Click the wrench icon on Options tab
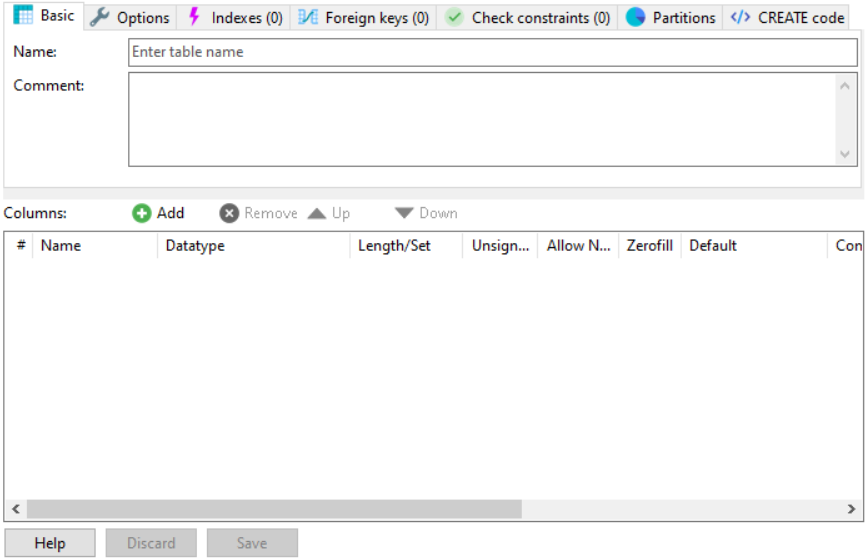 [99, 18]
